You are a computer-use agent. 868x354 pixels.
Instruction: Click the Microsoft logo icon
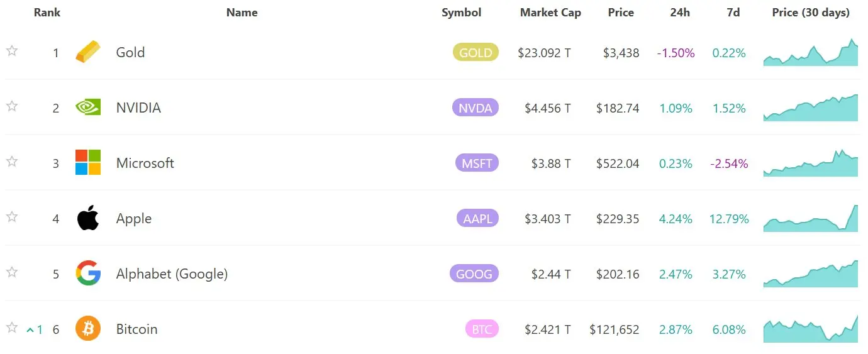tap(87, 162)
